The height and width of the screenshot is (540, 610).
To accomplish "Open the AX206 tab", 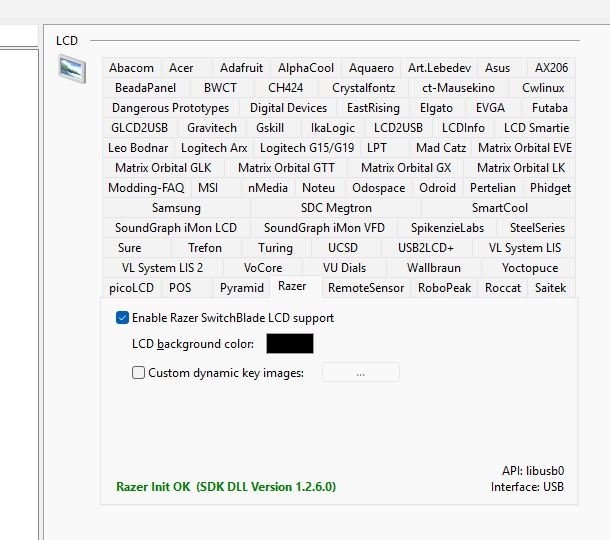I will [551, 68].
